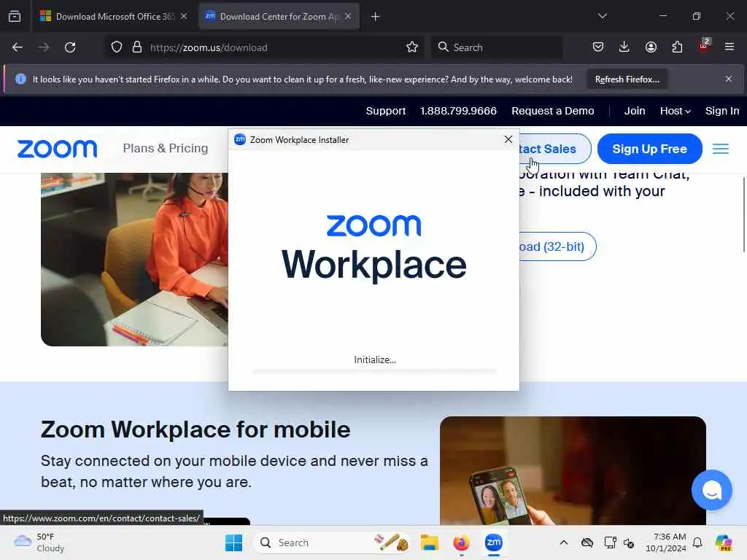
Task: Go back to the previous page
Action: [18, 47]
